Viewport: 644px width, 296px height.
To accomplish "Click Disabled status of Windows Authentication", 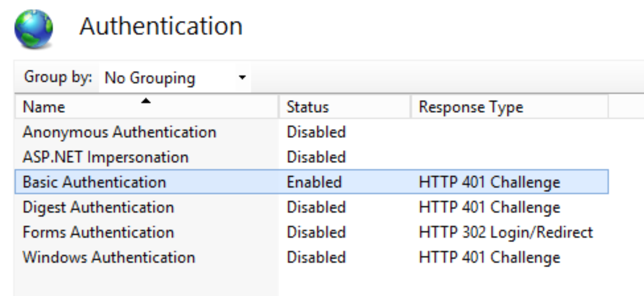I will (x=316, y=257).
